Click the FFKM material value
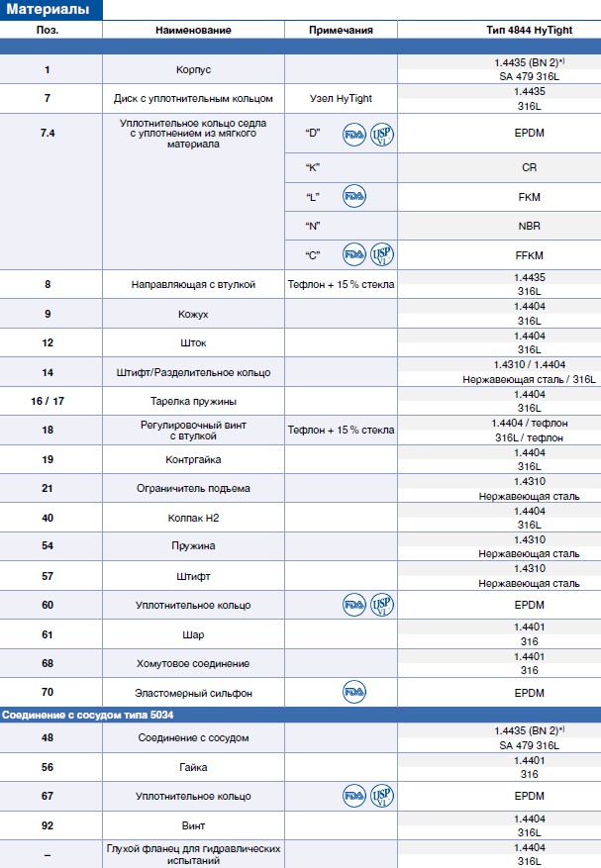This screenshot has height=868, width=601. point(529,255)
